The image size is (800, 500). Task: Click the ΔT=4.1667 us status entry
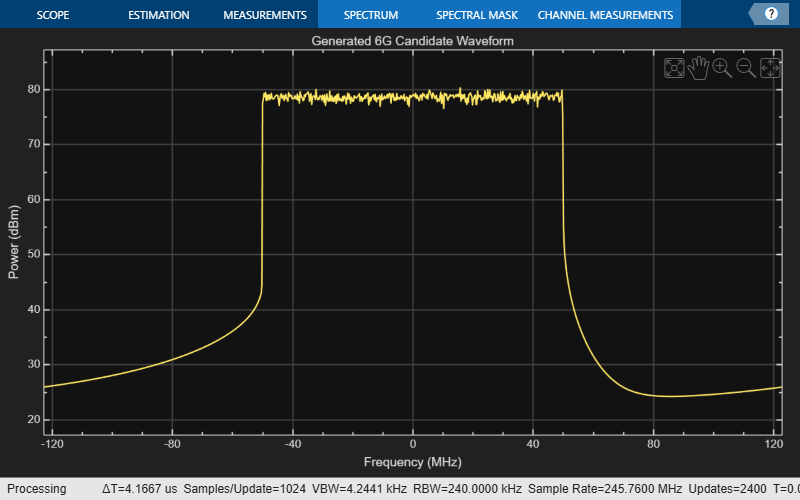[x=139, y=489]
